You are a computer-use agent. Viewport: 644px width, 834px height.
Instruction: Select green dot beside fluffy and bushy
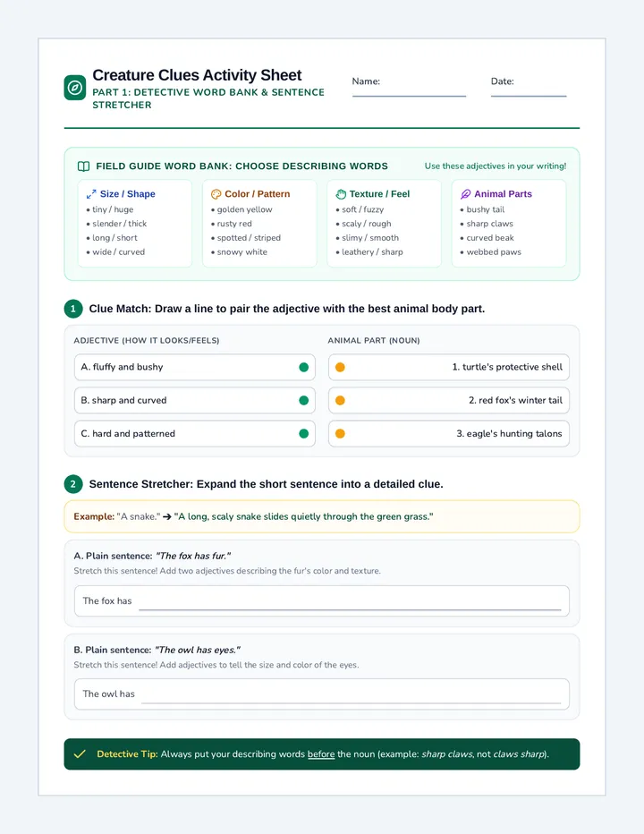coord(303,367)
